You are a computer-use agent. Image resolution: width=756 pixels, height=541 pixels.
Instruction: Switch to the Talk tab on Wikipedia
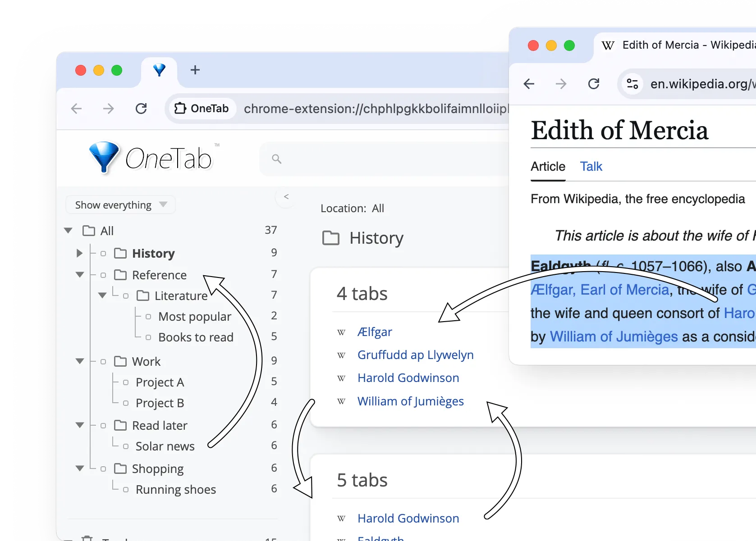[x=591, y=167]
